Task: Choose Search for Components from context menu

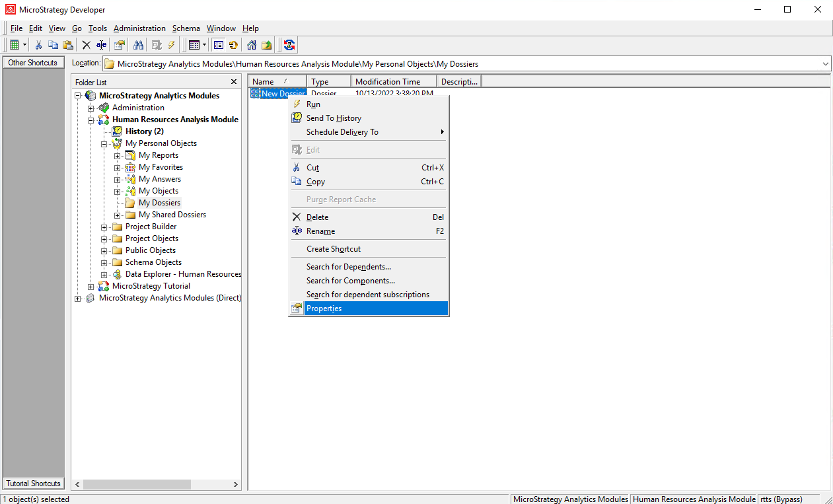Action: [x=369, y=281]
